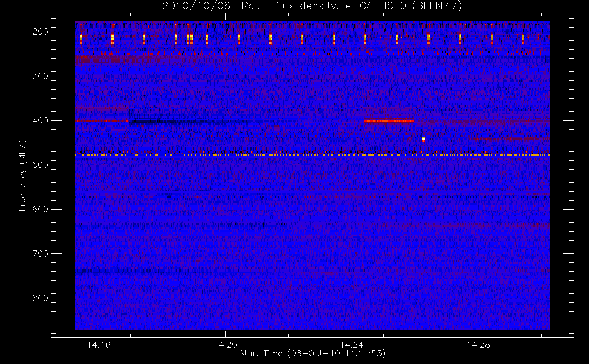The width and height of the screenshot is (589, 364).
Task: Click the 300 frequency tick label
Action: [x=40, y=76]
